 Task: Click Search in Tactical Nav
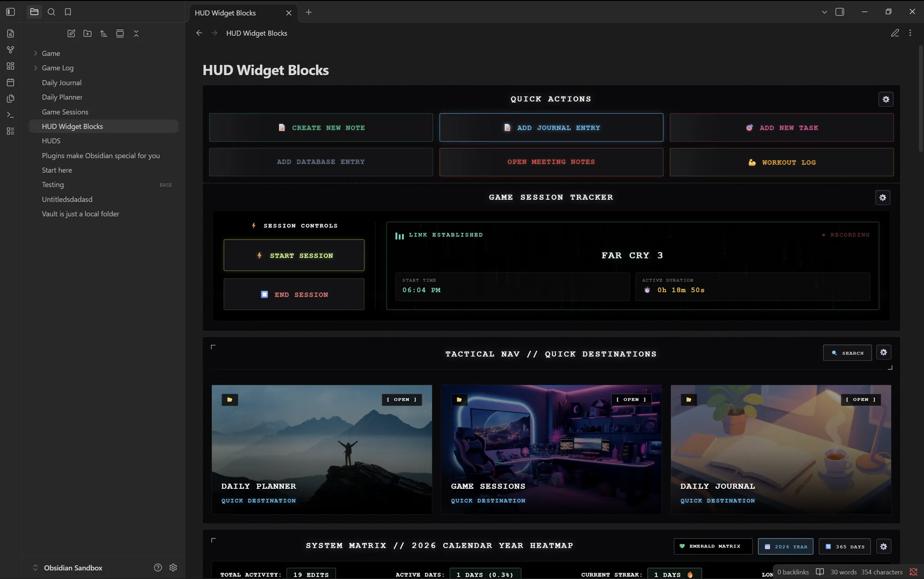[x=847, y=353]
